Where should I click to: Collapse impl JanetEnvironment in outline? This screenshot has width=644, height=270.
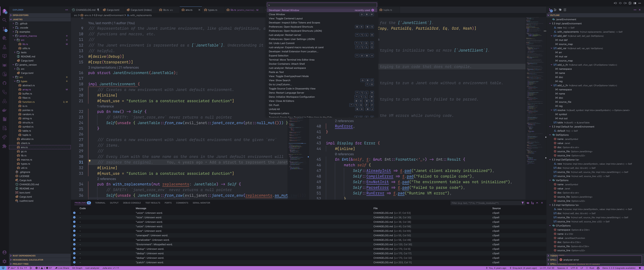coord(550,24)
